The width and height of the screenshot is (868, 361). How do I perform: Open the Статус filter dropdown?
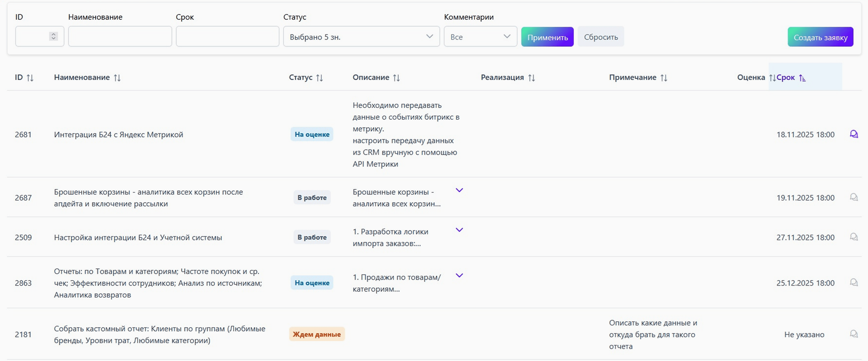[x=361, y=36]
